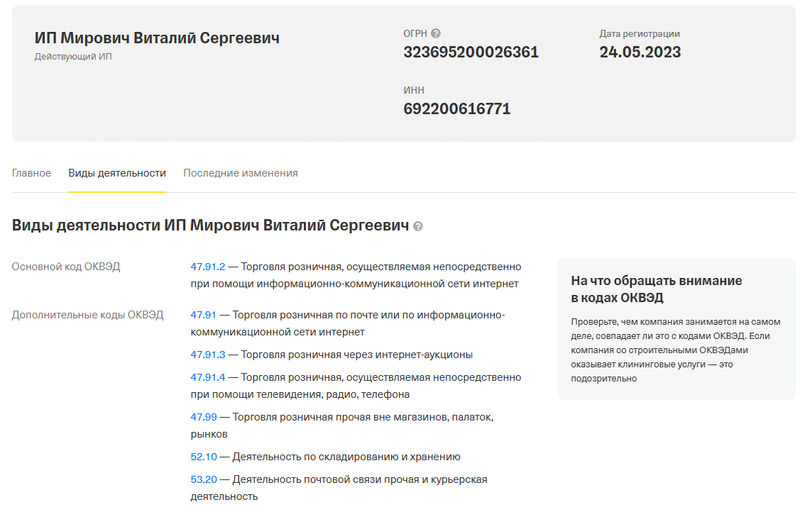812x512 pixels.
Task: Click the help icon beside Виды деятельности heading
Action: point(418,226)
